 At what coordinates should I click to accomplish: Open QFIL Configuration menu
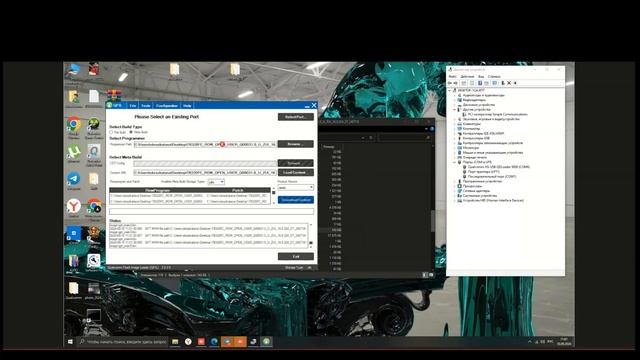pyautogui.click(x=167, y=106)
